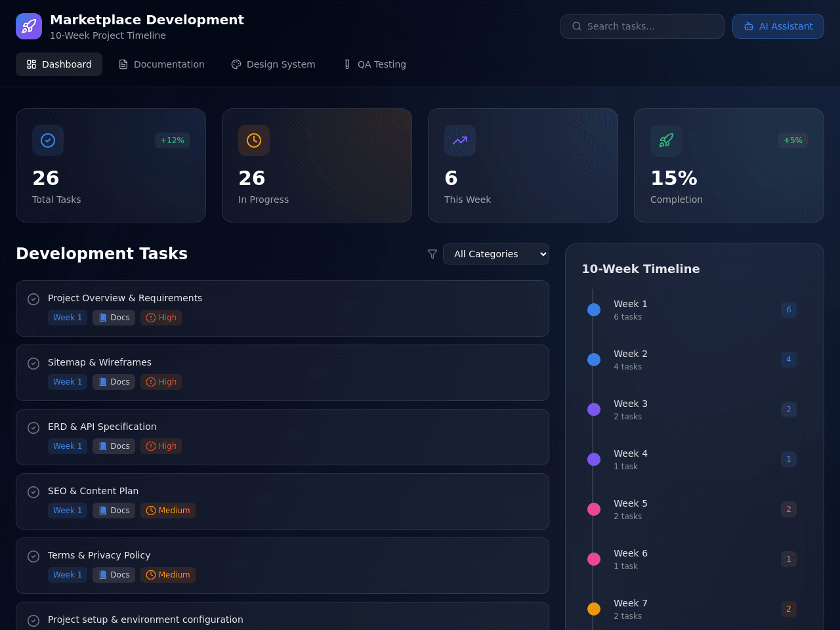Click Medium tag on Terms & Privacy Policy
The height and width of the screenshot is (630, 840).
point(168,575)
